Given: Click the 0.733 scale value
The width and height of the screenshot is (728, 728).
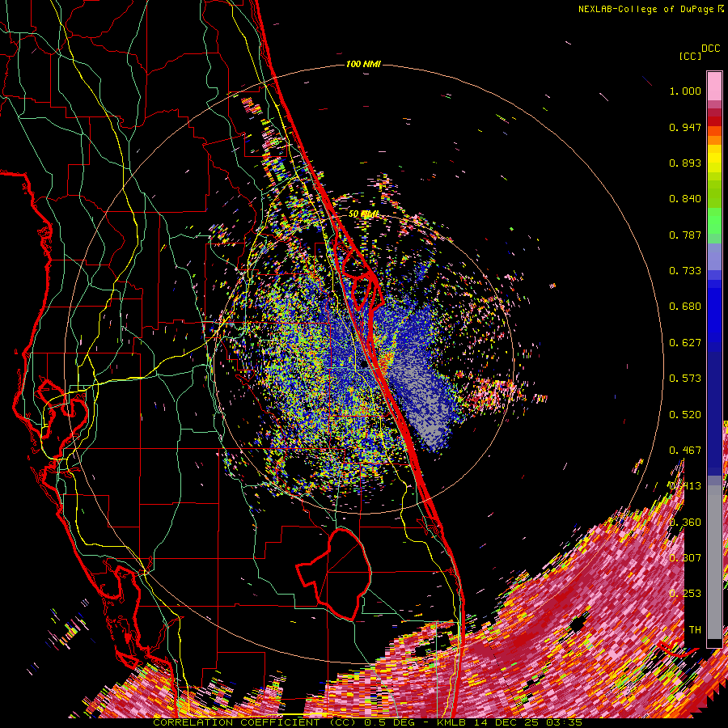Looking at the screenshot, I should (x=685, y=271).
